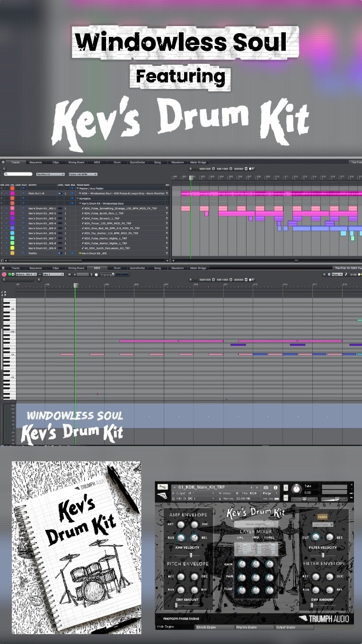
Task: Switch to the Main Engine tab
Action: pos(175,627)
